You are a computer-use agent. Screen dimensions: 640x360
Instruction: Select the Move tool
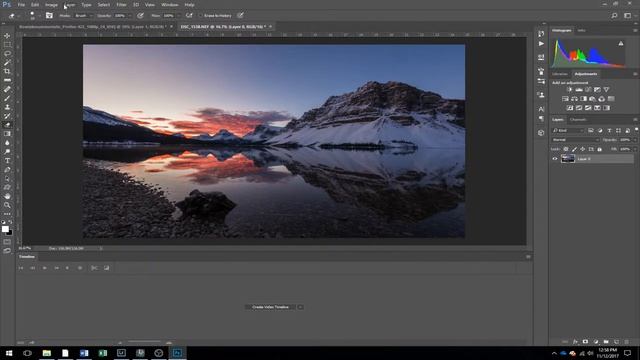coord(7,36)
